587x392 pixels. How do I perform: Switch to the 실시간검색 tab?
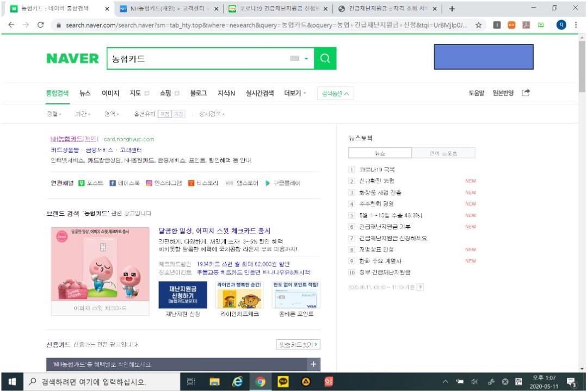pyautogui.click(x=259, y=93)
